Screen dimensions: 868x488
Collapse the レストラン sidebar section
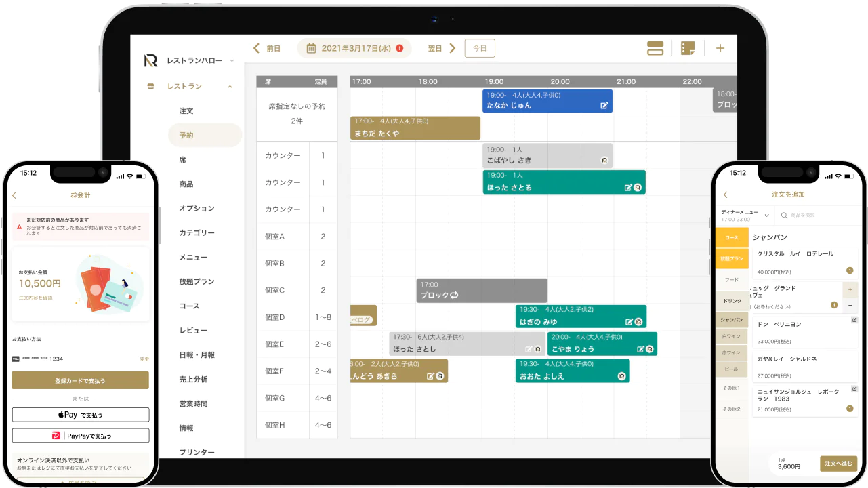click(x=230, y=87)
